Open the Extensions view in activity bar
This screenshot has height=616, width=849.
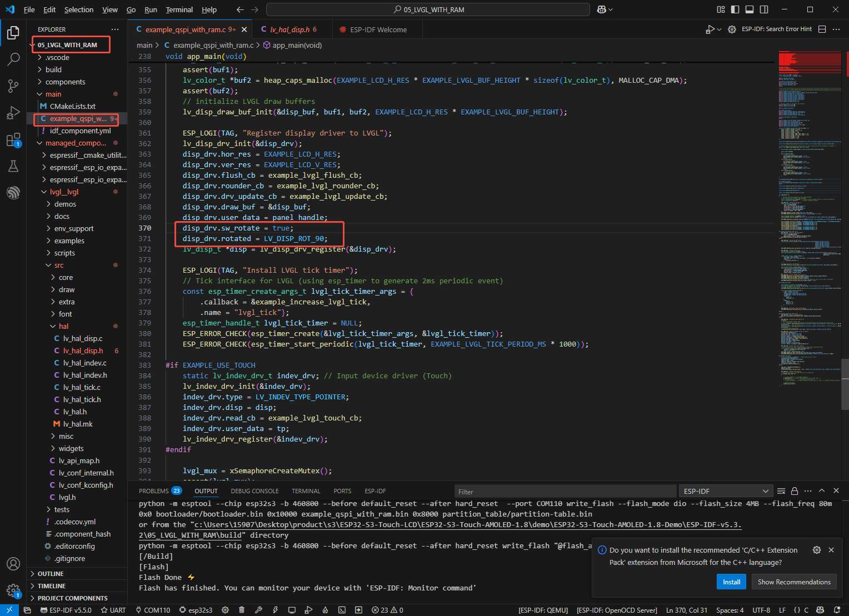tap(13, 140)
